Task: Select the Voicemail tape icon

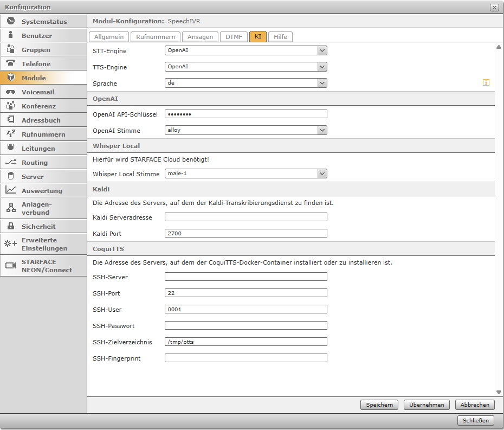Action: pos(11,92)
